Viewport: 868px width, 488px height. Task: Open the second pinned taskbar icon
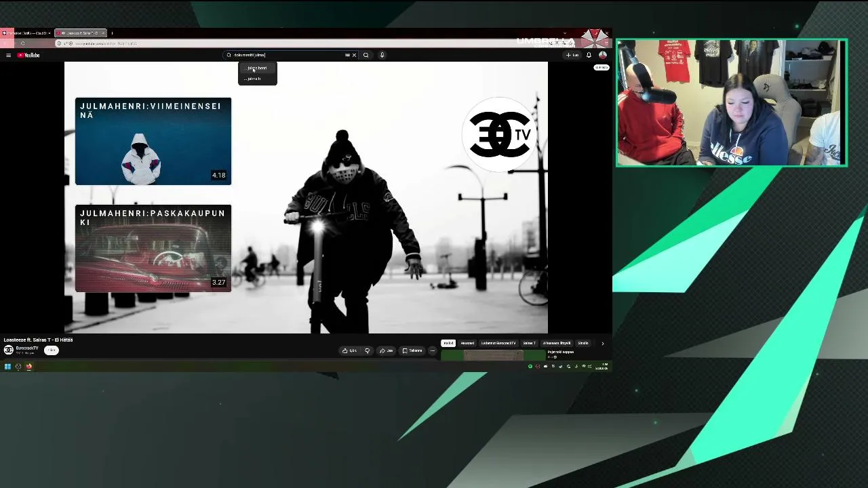click(x=18, y=367)
